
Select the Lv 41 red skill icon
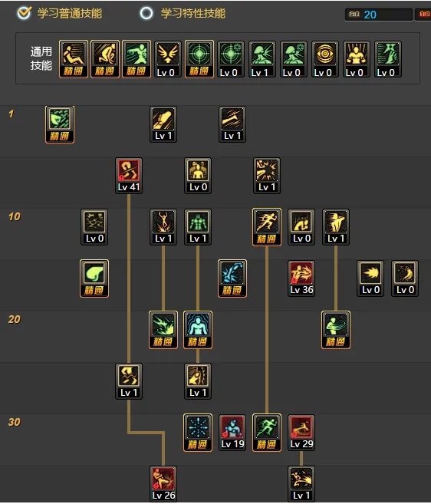pos(129,176)
